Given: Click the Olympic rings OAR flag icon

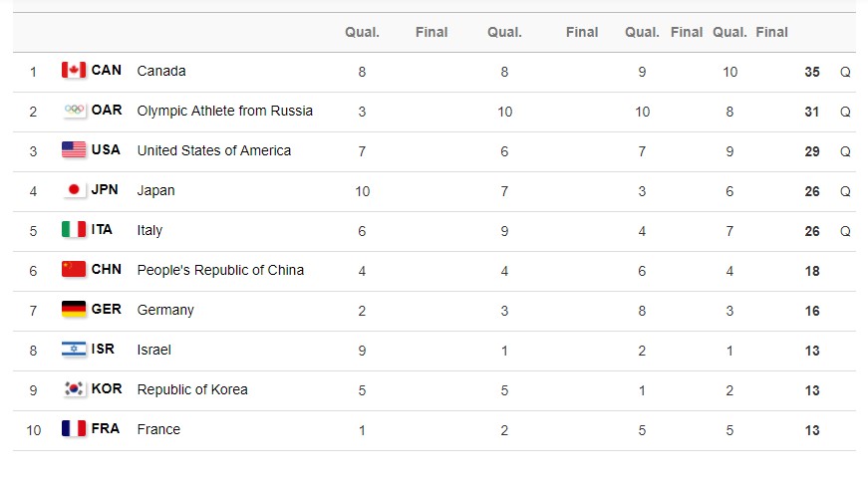Looking at the screenshot, I should pyautogui.click(x=74, y=110).
